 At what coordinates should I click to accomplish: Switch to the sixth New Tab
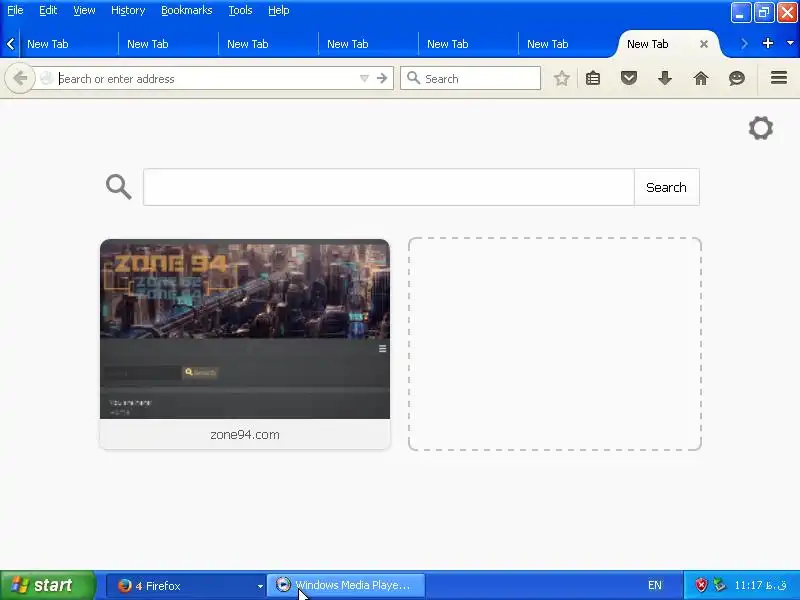pos(568,44)
